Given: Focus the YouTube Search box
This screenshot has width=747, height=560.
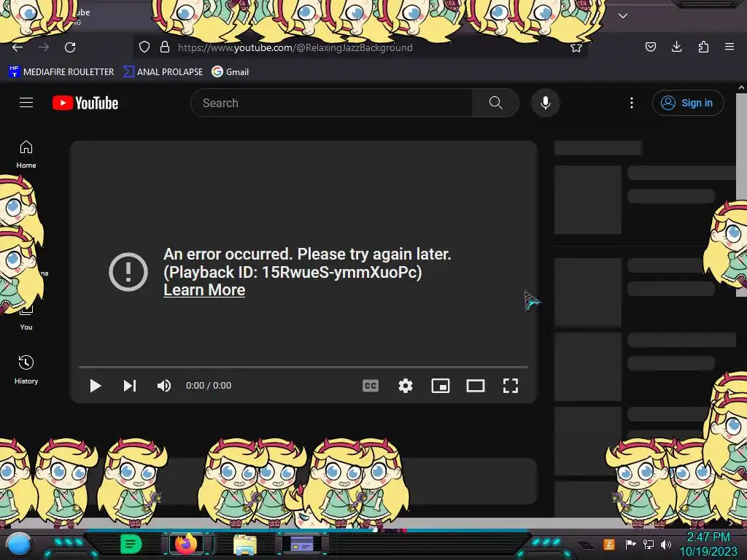Looking at the screenshot, I should pyautogui.click(x=332, y=103).
